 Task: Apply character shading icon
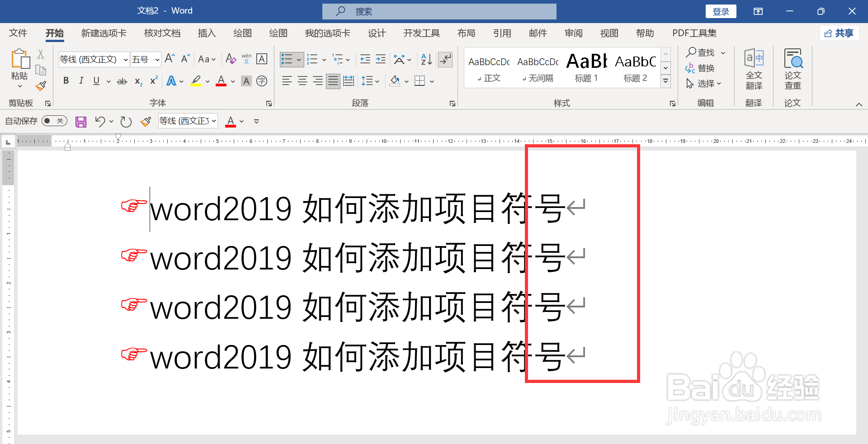[x=246, y=81]
